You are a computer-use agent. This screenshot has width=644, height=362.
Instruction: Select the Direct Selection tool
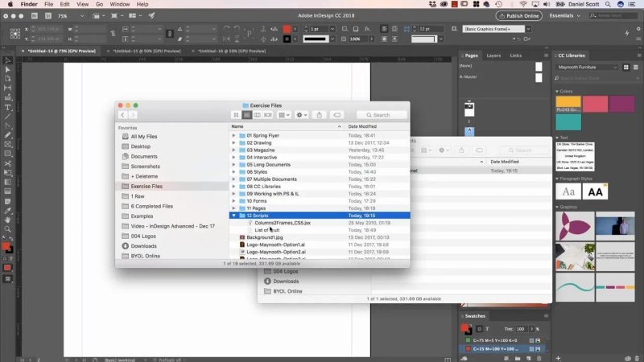coord(8,69)
